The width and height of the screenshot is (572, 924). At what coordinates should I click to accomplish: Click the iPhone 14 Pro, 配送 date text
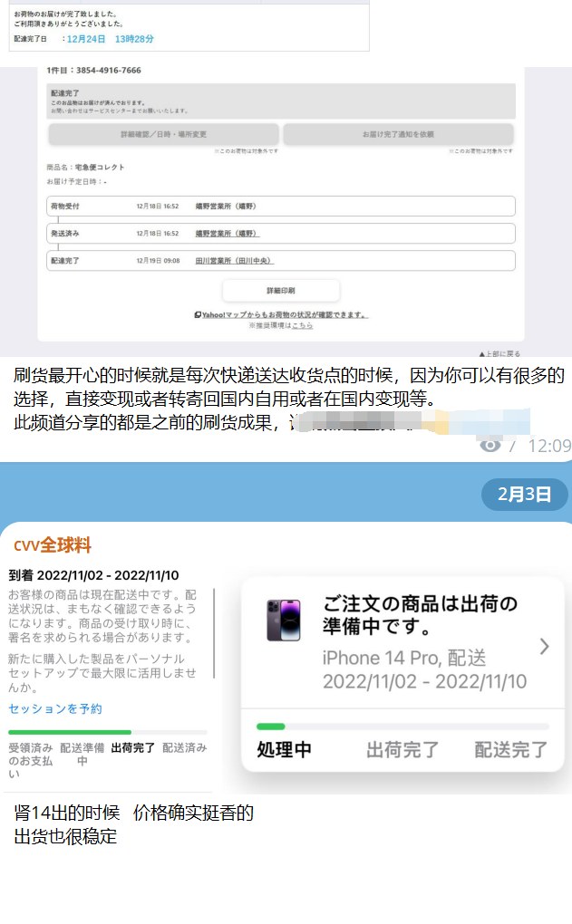pyautogui.click(x=424, y=669)
